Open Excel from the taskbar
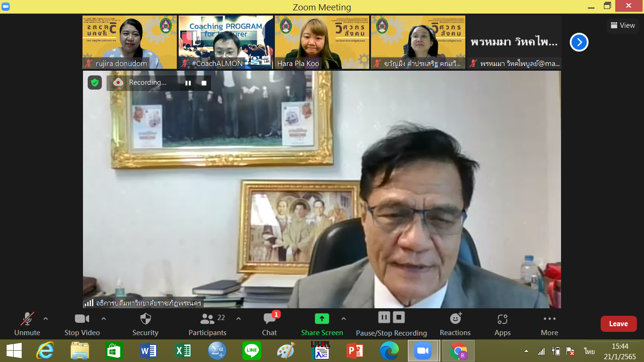This screenshot has width=644, height=362. (183, 351)
